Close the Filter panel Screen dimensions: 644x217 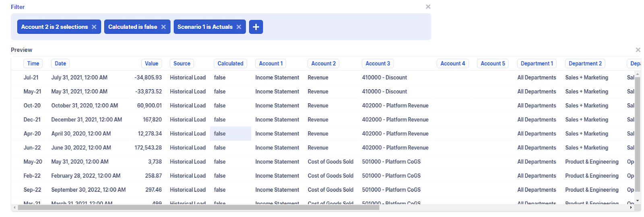[x=428, y=6]
